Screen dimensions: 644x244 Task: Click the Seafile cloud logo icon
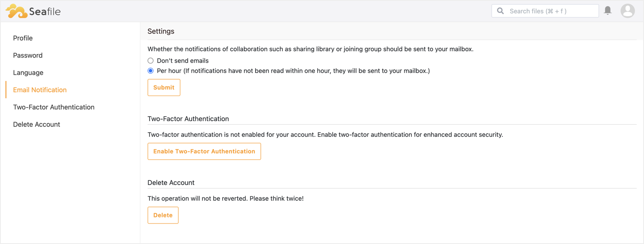coord(17,11)
